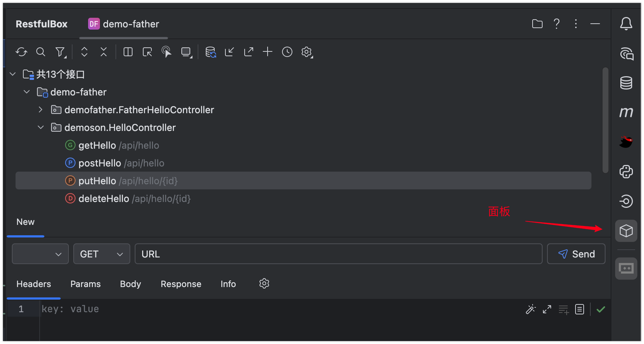Open the window display options icon
The height and width of the screenshot is (344, 644).
pyautogui.click(x=187, y=52)
